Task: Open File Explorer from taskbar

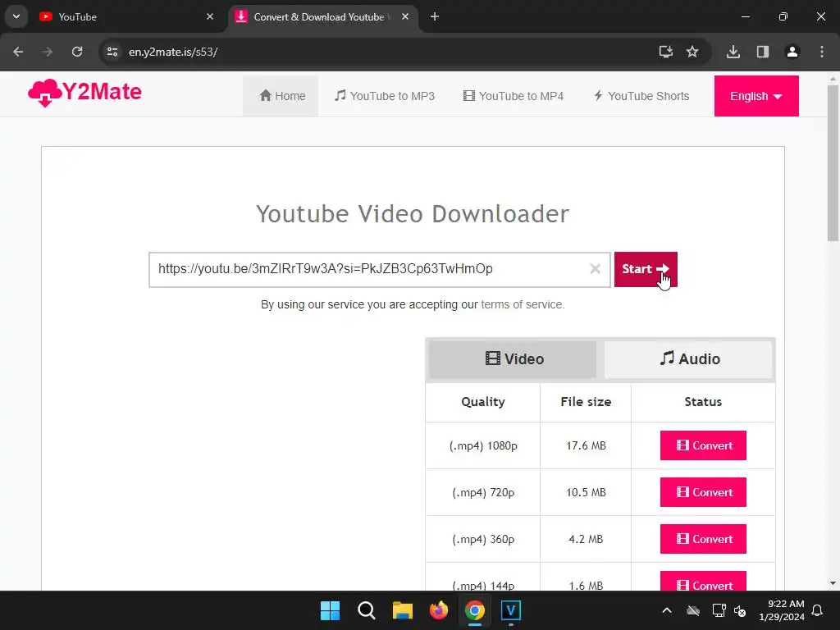Action: [x=402, y=610]
